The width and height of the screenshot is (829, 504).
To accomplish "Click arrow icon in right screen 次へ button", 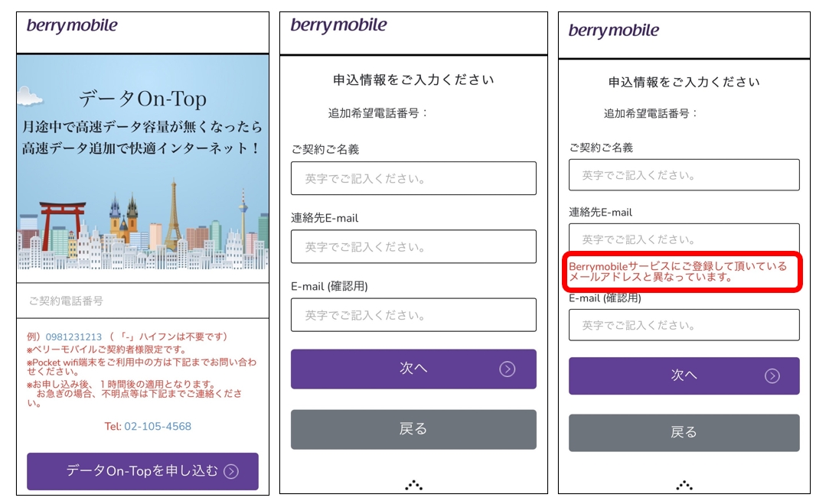I will pos(772,376).
